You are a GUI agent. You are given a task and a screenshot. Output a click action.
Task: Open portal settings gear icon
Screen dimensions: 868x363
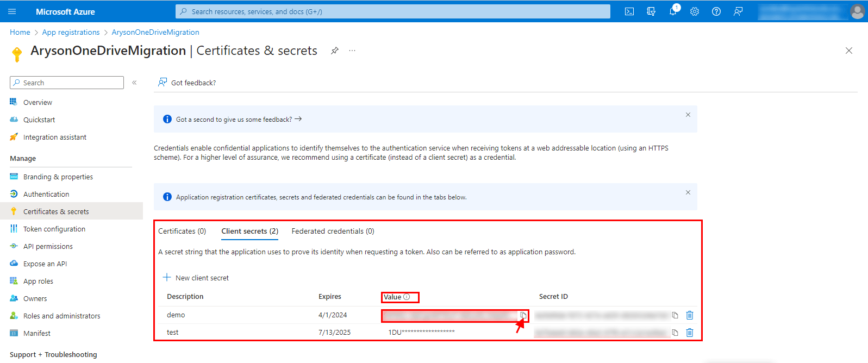(x=695, y=11)
